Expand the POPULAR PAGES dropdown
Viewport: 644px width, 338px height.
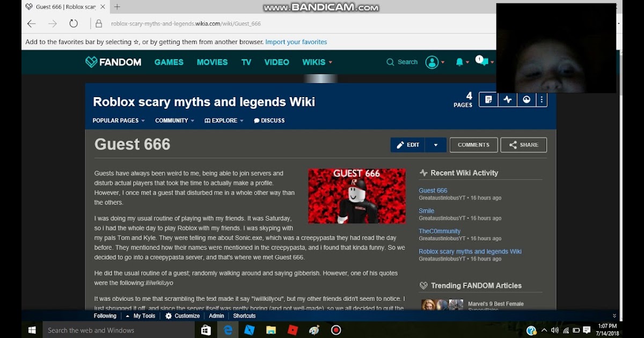(x=119, y=121)
